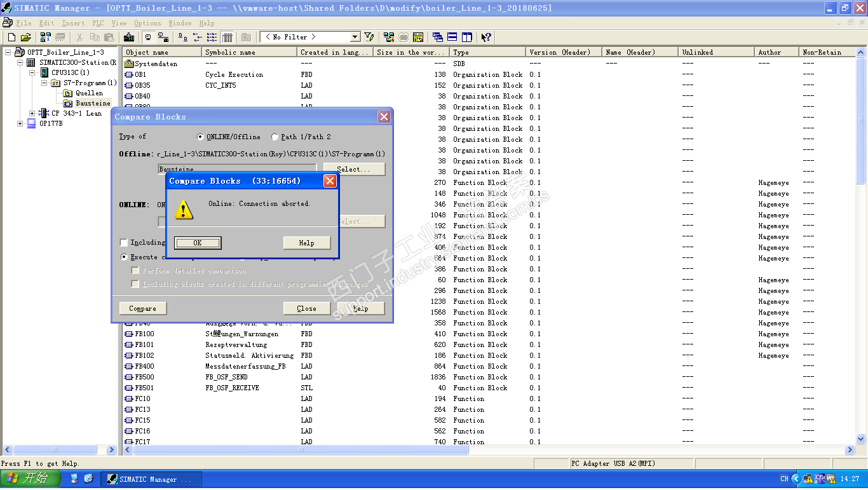Click the Download to PLC icon
868x490 pixels.
pos(129,37)
